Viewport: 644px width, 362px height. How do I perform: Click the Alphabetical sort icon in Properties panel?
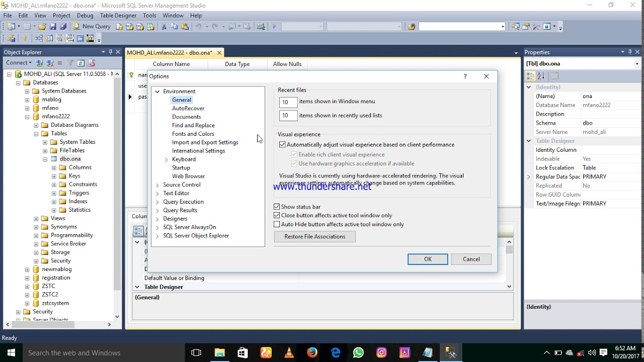tap(541, 76)
